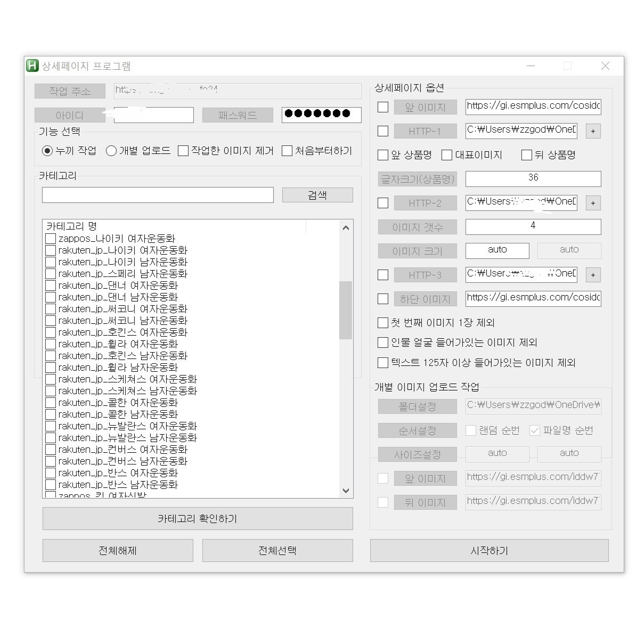The image size is (644, 644).
Task: Click the first 이미지 크기 auto field
Action: tap(498, 251)
